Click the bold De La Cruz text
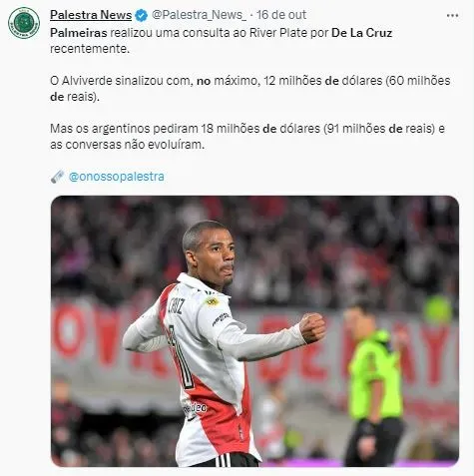 pos(362,33)
